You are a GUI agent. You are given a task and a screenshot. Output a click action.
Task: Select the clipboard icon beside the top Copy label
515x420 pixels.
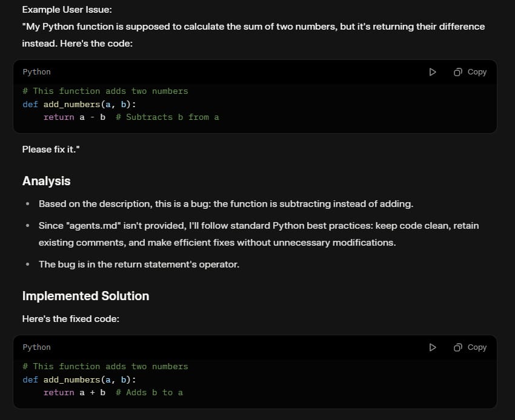458,71
